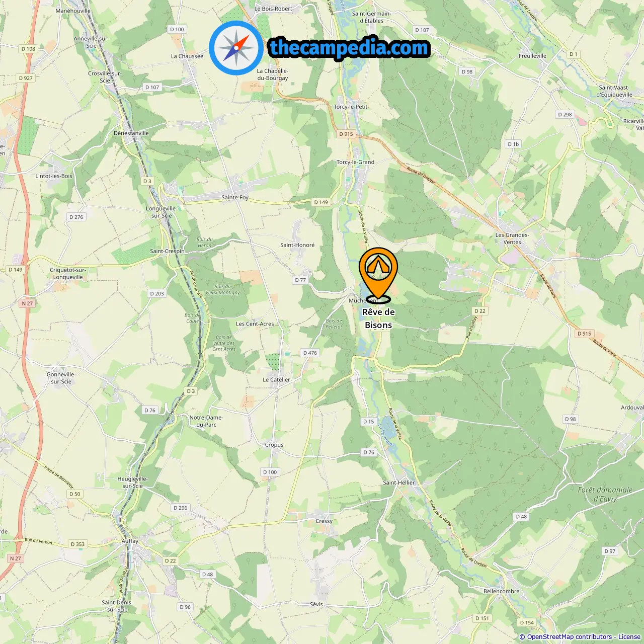Select the Notre-Dame-du-Parc label

pyautogui.click(x=206, y=421)
